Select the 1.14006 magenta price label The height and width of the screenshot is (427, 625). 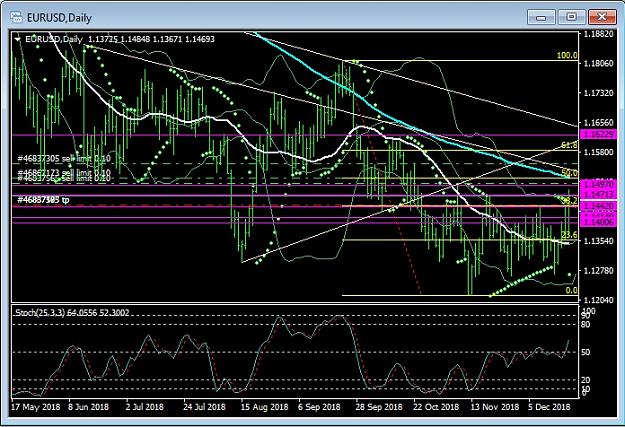pos(599,222)
